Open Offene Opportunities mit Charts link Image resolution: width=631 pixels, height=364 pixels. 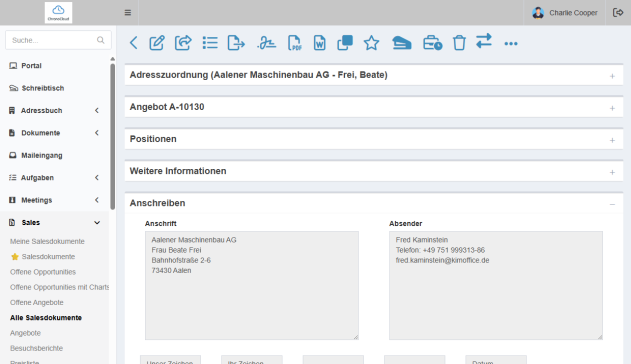(x=59, y=287)
